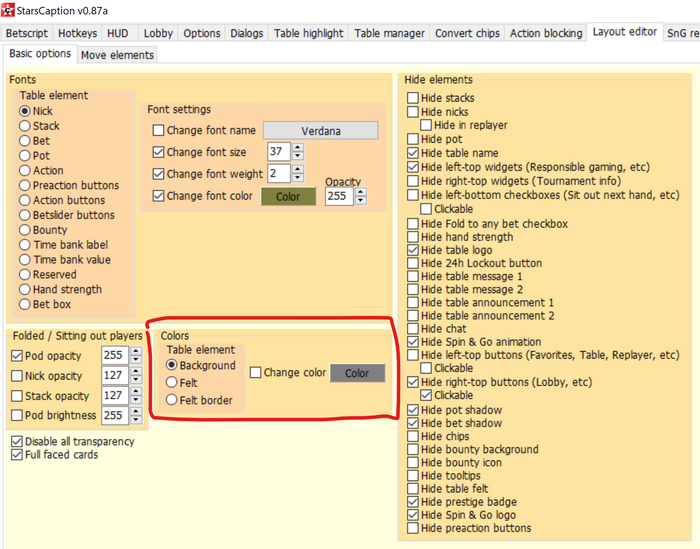
Task: Toggle Hide table name checkbox
Action: (x=413, y=153)
